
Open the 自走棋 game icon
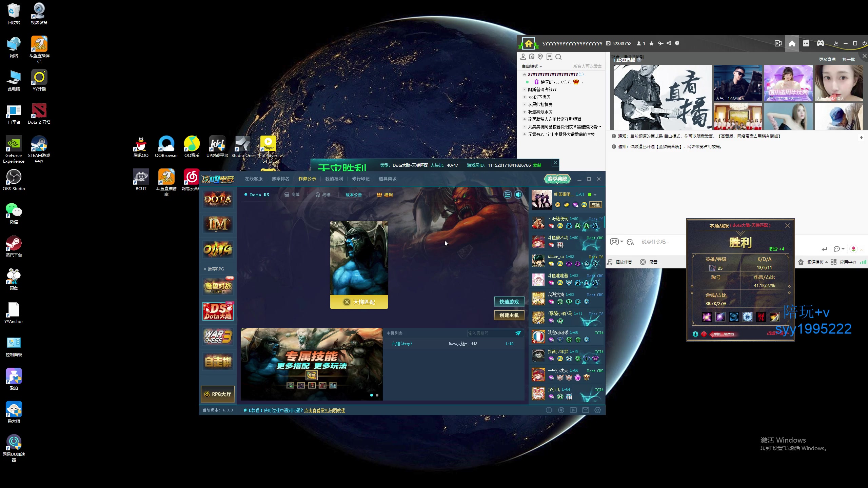coord(218,362)
